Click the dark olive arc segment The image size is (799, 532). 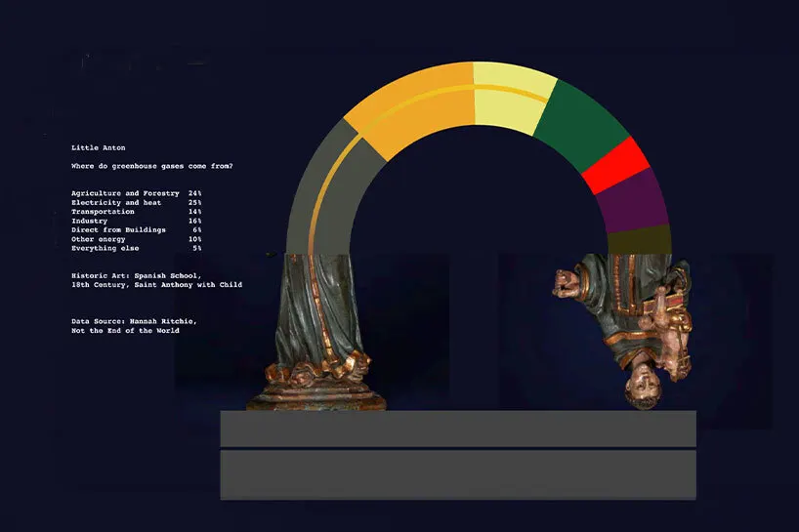point(640,240)
